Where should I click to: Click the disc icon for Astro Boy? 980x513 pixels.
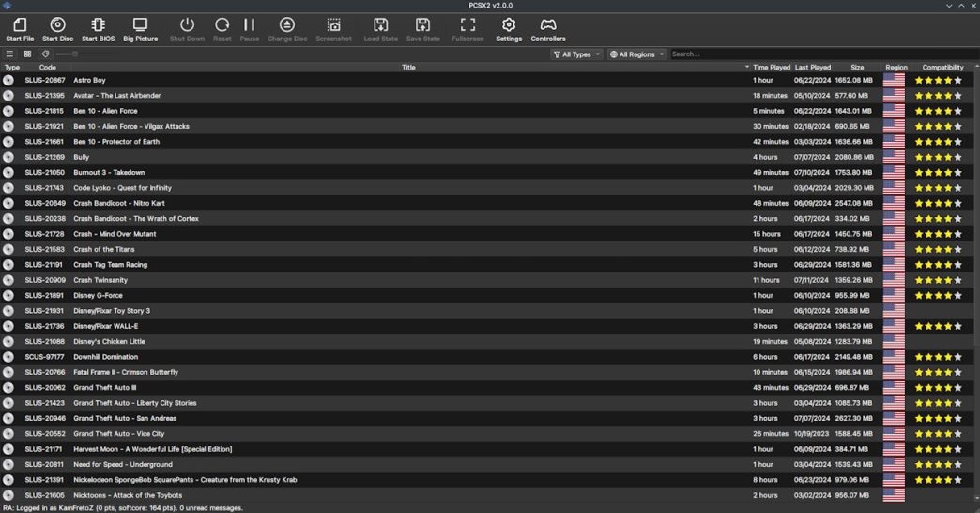[x=8, y=80]
